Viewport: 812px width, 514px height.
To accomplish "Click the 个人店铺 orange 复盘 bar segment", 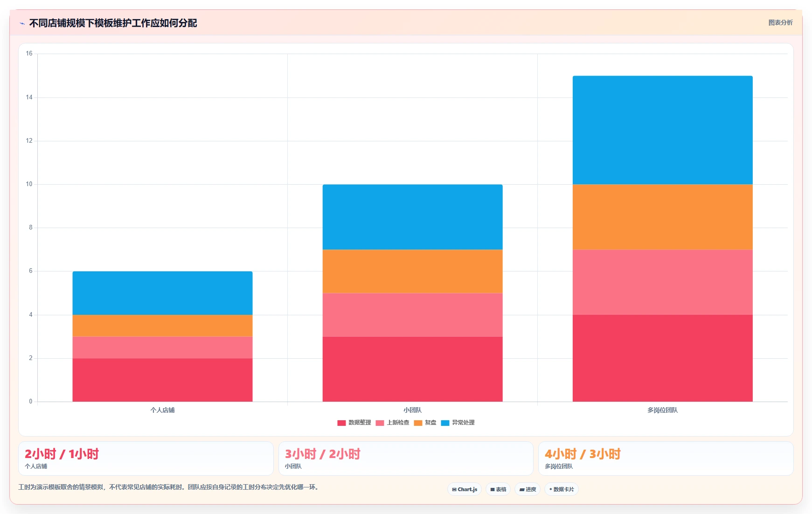I will click(162, 326).
